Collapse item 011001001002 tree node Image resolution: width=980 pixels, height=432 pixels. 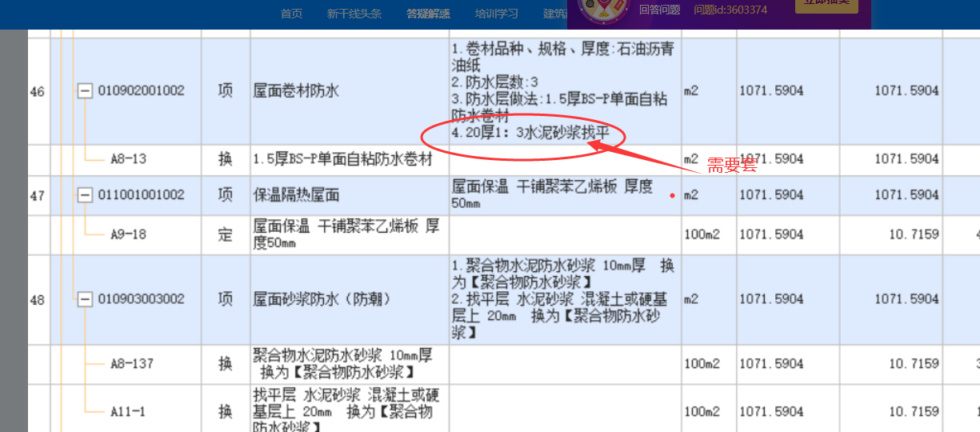85,195
